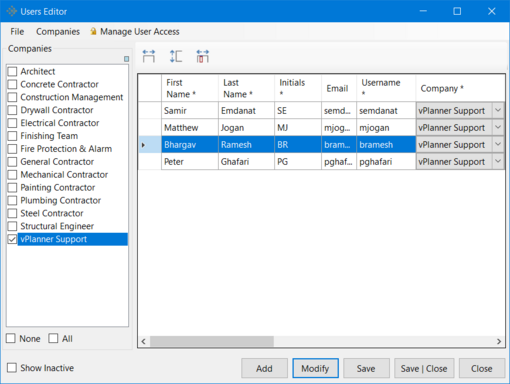
Task: Click the Initials column header
Action: pos(298,88)
